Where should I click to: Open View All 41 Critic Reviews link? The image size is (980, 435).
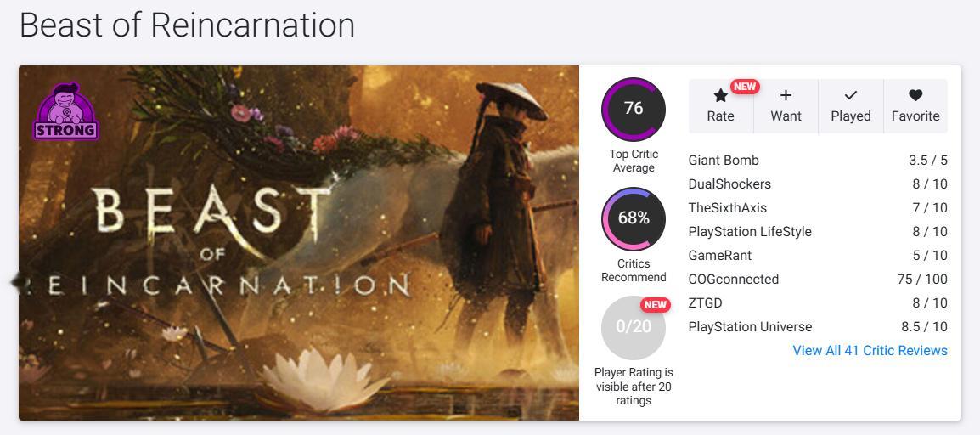click(870, 351)
